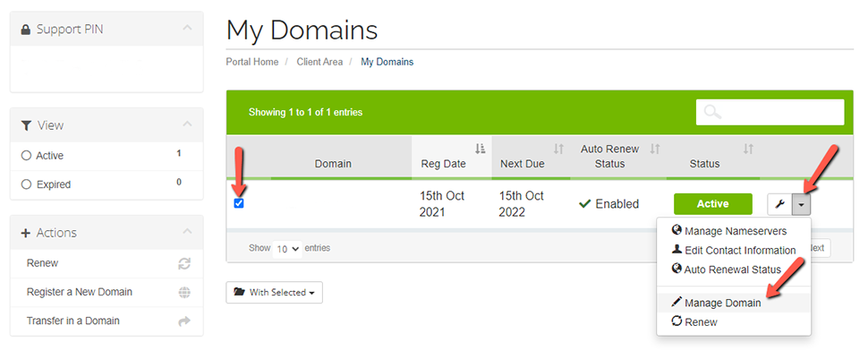This screenshot has height=351, width=868.
Task: Collapse the View panel chevron
Action: click(187, 124)
